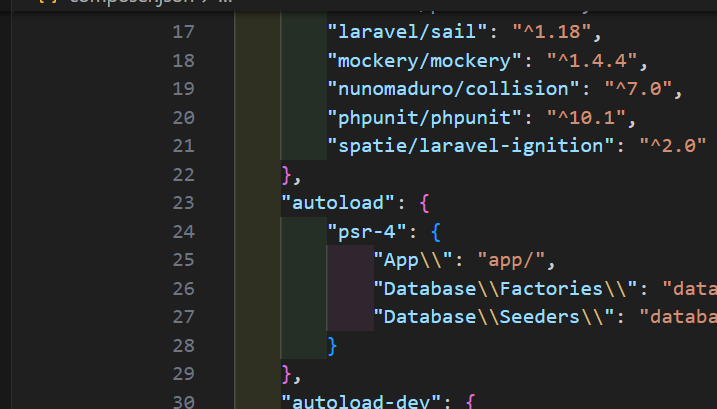
Task: Place cursor in "App\\" key
Action: pos(413,260)
